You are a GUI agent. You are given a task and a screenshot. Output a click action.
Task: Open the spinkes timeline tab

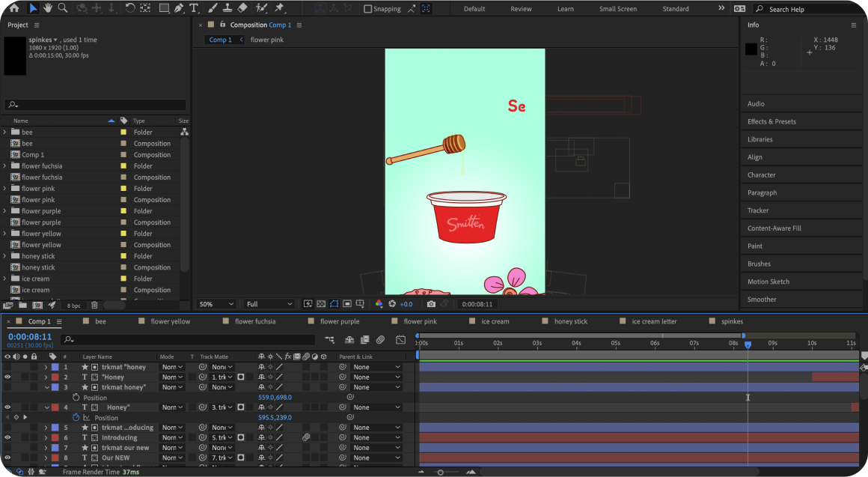click(732, 321)
